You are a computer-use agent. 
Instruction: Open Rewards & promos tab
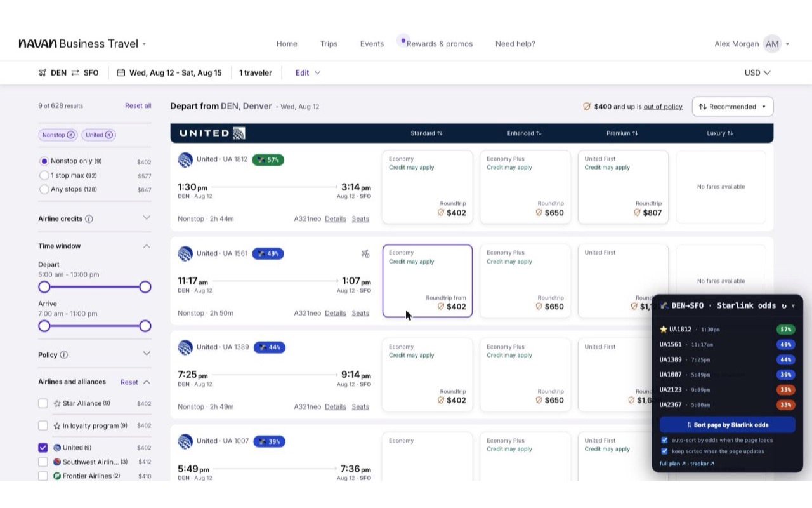(439, 44)
